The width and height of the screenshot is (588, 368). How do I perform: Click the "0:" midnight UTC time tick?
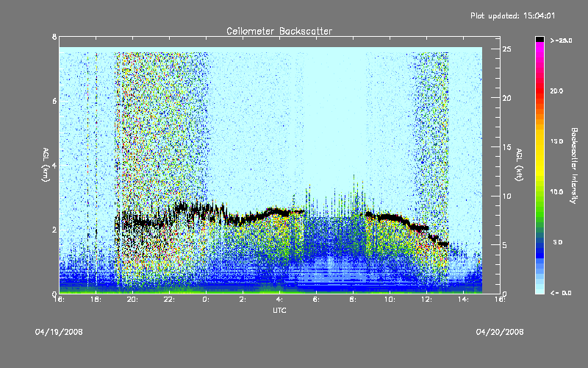[206, 300]
